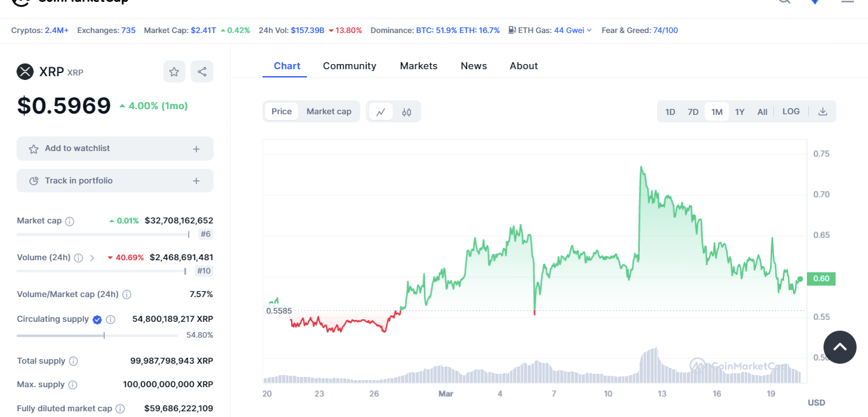Click the #6 market cap rank badge
The width and height of the screenshot is (868, 417).
coord(205,234)
